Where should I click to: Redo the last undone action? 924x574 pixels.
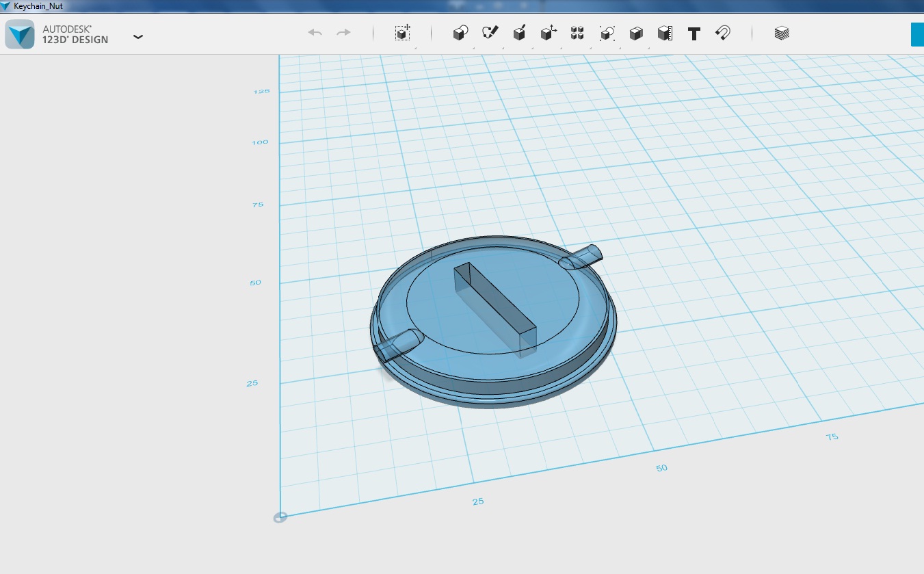(344, 32)
